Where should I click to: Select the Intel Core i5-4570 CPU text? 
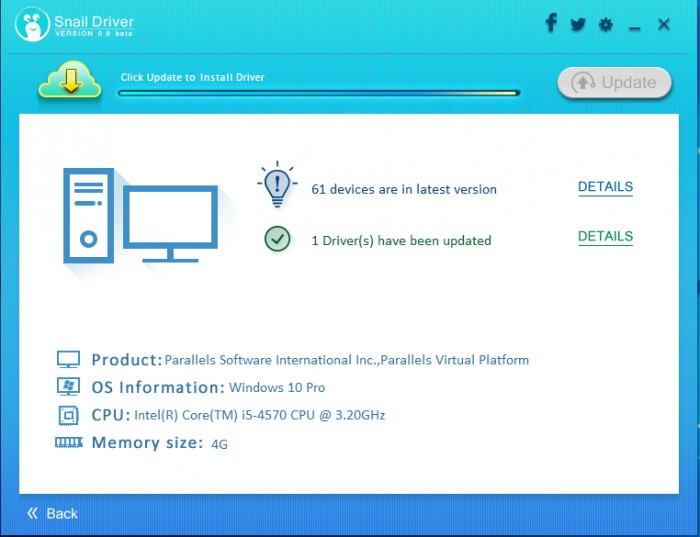point(259,415)
